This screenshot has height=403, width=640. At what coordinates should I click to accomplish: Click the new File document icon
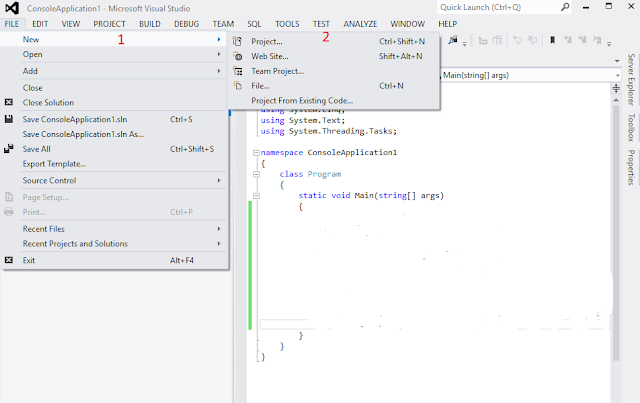(x=238, y=86)
